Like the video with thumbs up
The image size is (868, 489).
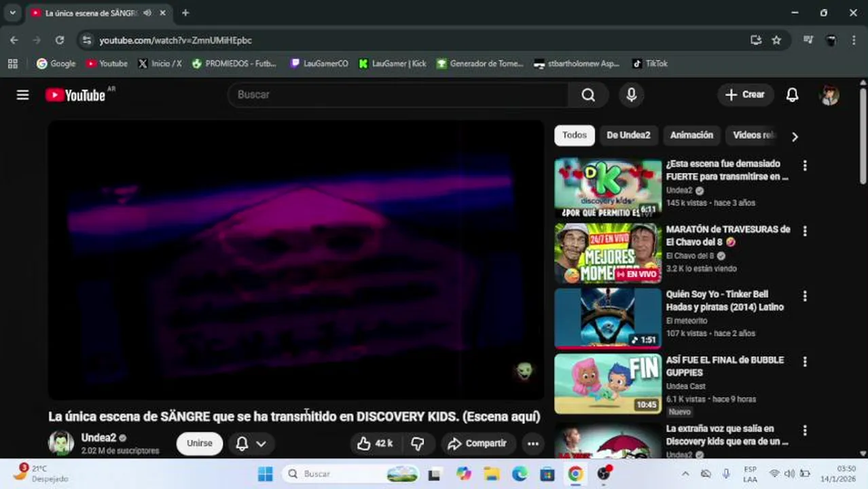tap(375, 443)
